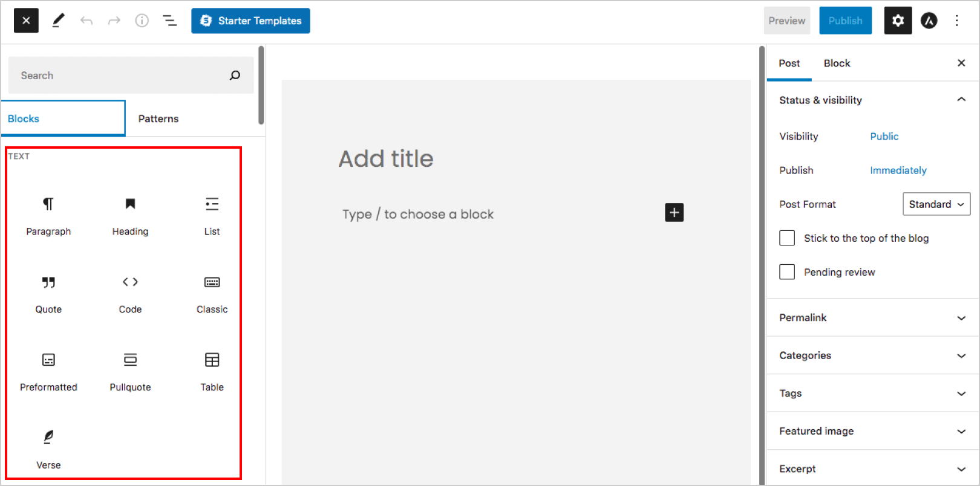Expand the Featured image panel
The width and height of the screenshot is (980, 486).
pyautogui.click(x=872, y=431)
